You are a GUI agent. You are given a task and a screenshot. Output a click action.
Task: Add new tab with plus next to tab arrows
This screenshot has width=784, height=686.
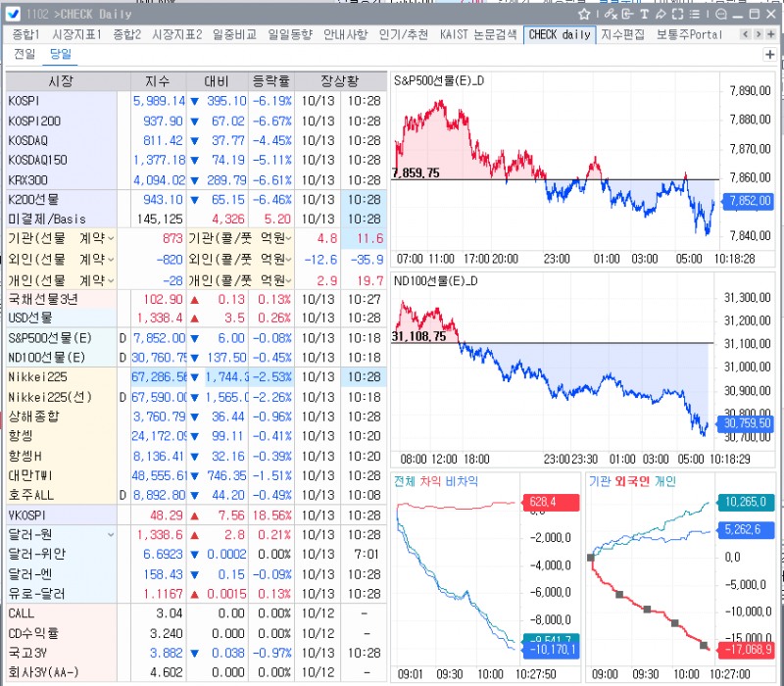[770, 34]
